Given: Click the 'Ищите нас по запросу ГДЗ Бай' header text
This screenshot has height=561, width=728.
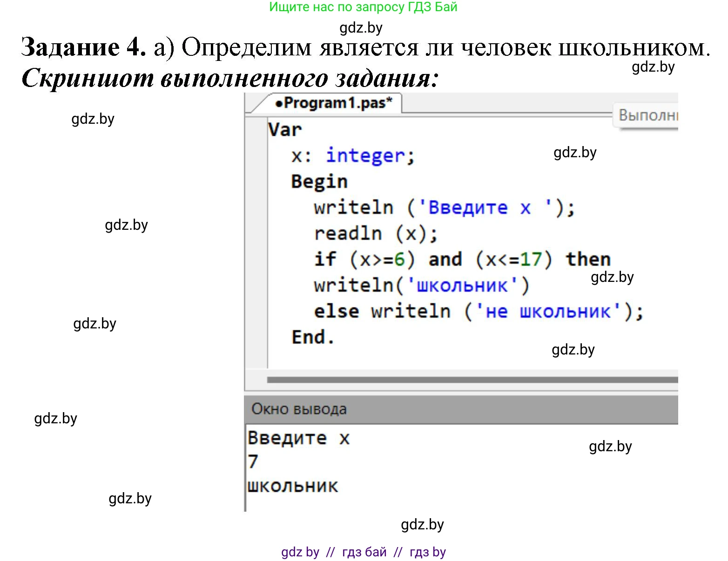Looking at the screenshot, I should click(x=364, y=7).
